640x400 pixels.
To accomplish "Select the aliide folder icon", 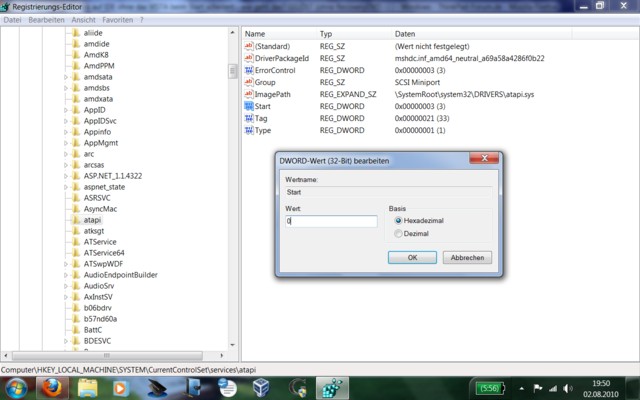I will (x=76, y=33).
